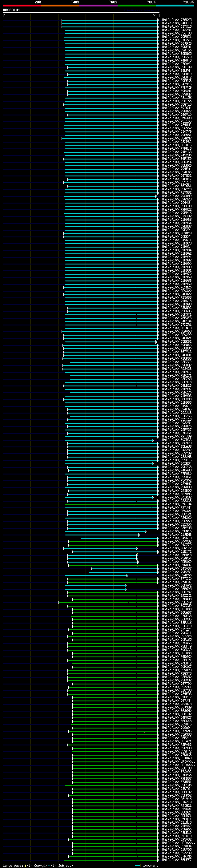
Task: Select label UniRef100_B7TXX0
Action: [x=177, y=579]
